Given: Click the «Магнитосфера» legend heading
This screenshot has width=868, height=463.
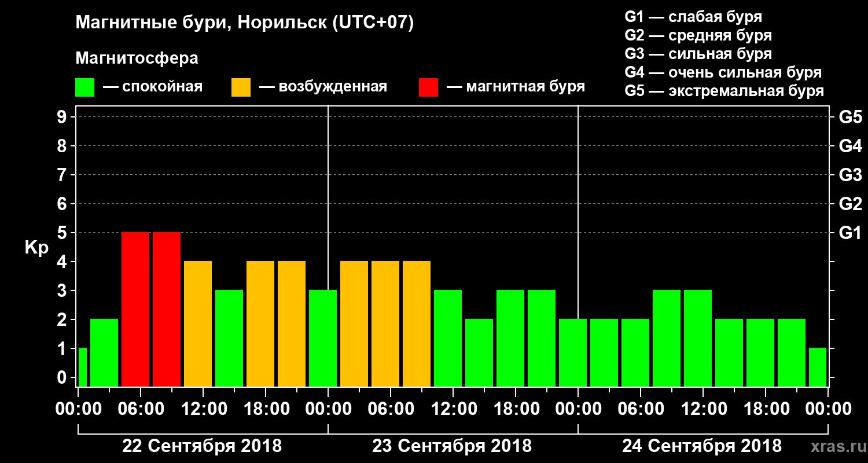Looking at the screenshot, I should coord(137,58).
